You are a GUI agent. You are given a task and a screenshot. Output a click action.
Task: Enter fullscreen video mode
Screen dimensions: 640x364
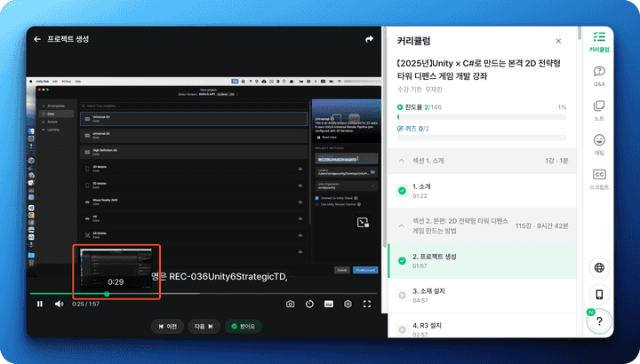click(x=367, y=305)
